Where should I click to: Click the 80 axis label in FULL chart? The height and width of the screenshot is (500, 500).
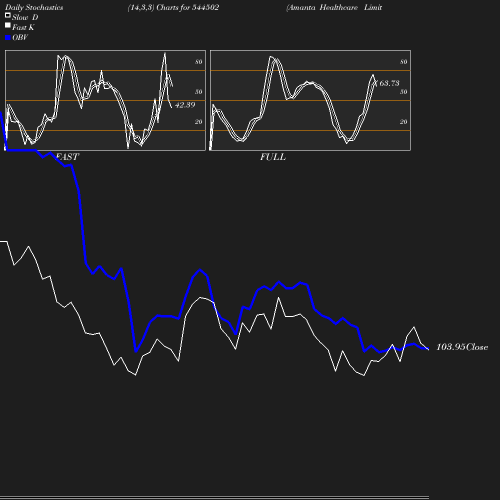(404, 62)
